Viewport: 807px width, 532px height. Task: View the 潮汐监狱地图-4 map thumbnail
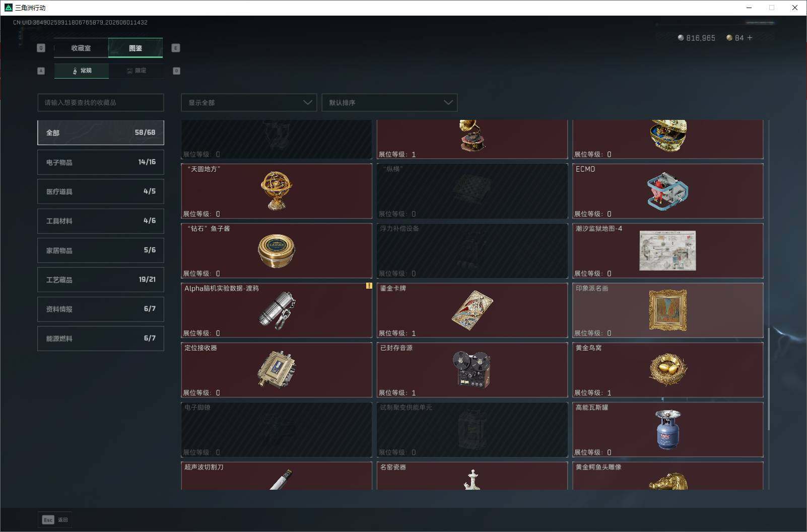coord(667,250)
